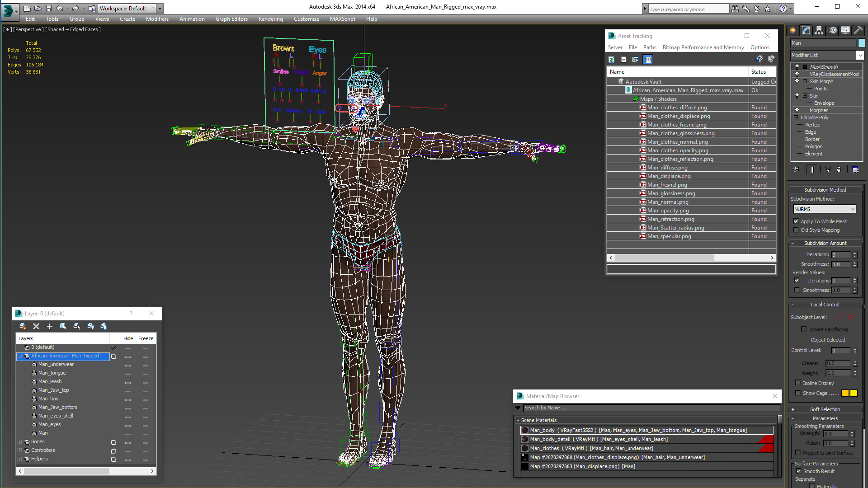Click Freeze/Unfreeze All Layers icon
The height and width of the screenshot is (488, 868).
click(x=104, y=326)
